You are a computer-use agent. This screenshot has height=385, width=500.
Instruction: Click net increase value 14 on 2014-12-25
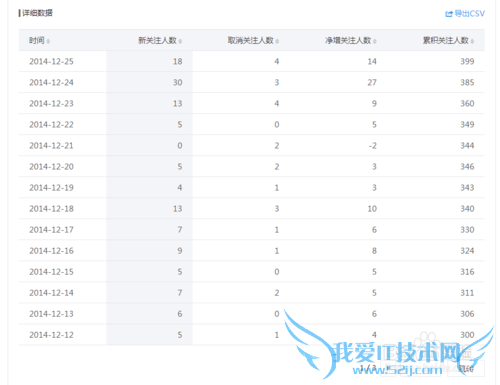pyautogui.click(x=372, y=61)
